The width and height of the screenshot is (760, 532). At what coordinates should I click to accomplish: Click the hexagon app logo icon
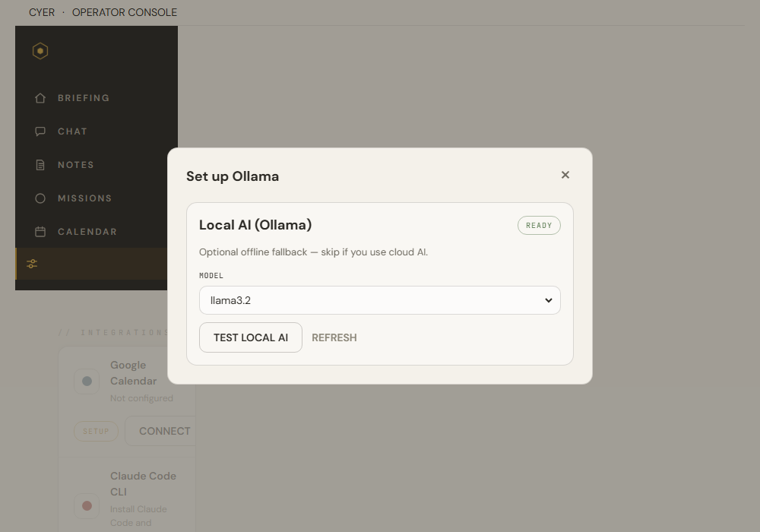coord(40,51)
